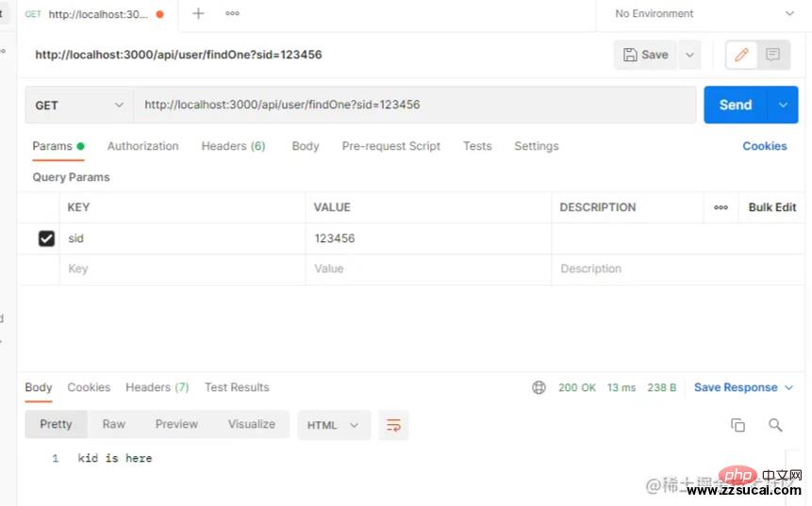This screenshot has width=812, height=506.
Task: Click the 123456 value cell
Action: tap(428, 238)
